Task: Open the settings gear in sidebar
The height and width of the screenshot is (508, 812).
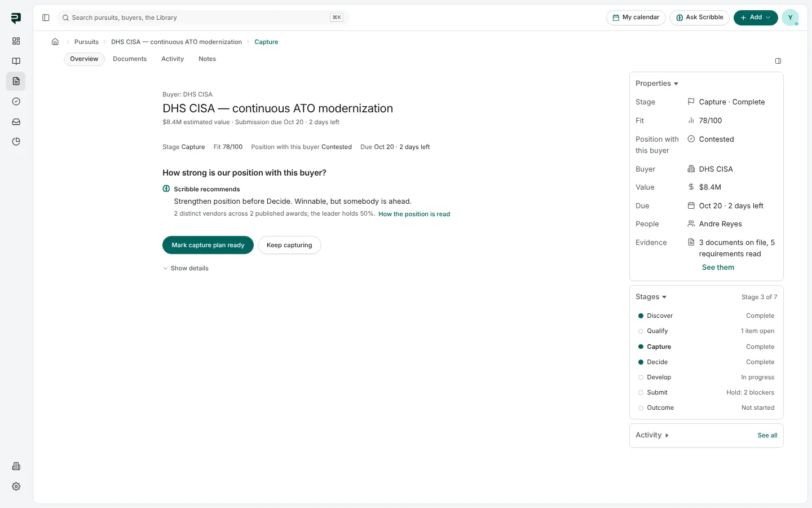Action: (x=16, y=487)
